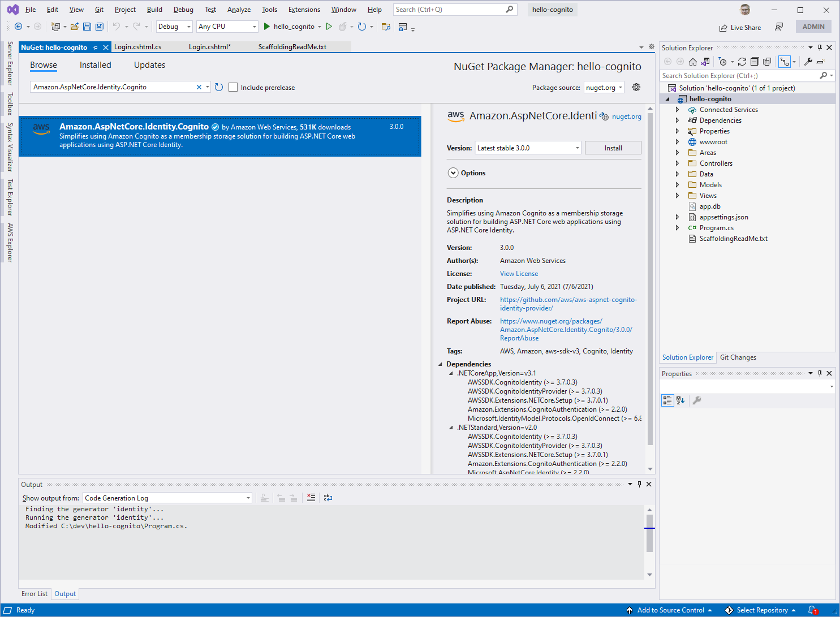This screenshot has width=840, height=617.
Task: Toggle the Include prerelease checkbox
Action: (233, 87)
